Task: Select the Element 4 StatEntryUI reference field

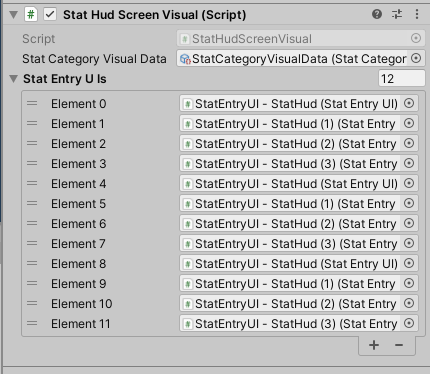Action: 299,183
